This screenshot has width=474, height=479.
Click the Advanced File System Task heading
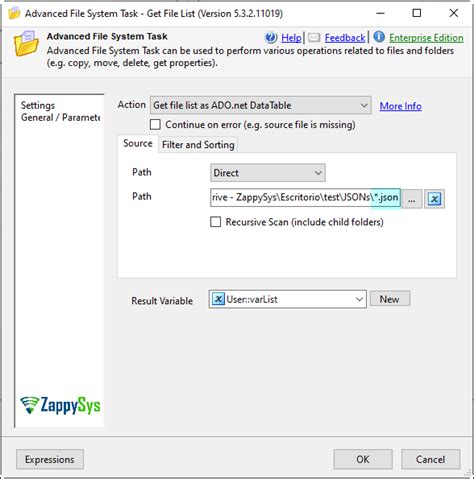pyautogui.click(x=107, y=36)
